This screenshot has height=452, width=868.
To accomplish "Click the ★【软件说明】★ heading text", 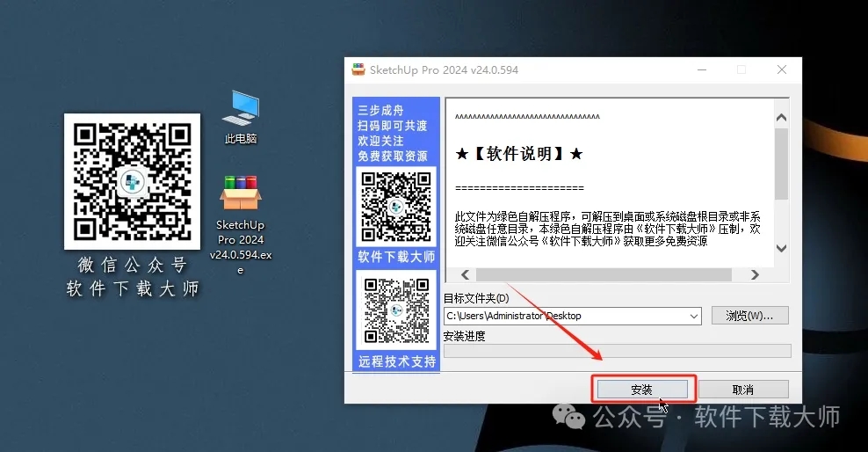I will [x=518, y=154].
